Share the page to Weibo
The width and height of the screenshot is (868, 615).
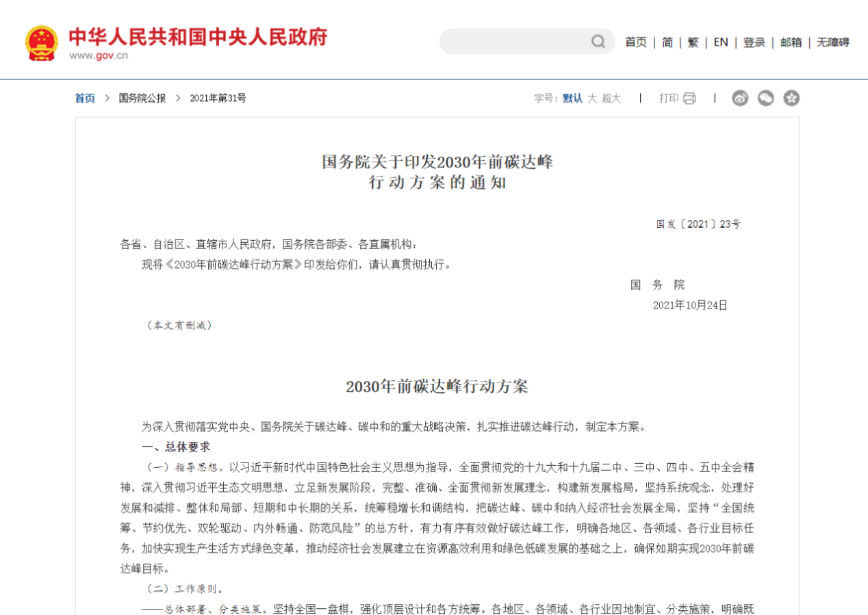point(740,99)
